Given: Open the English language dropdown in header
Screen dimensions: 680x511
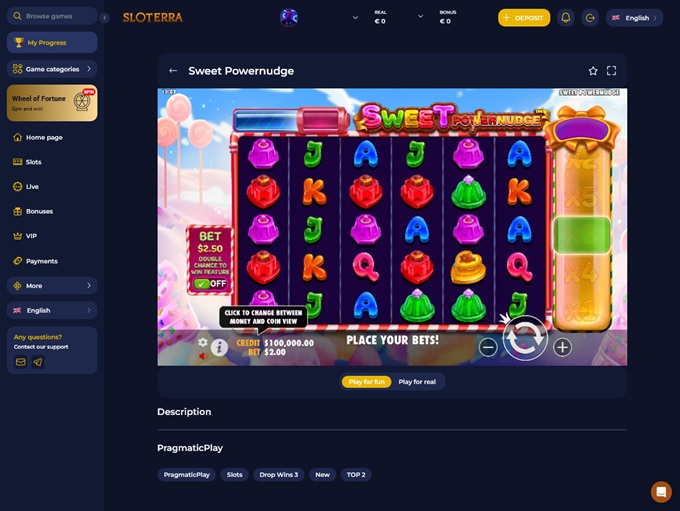Looking at the screenshot, I should [634, 18].
